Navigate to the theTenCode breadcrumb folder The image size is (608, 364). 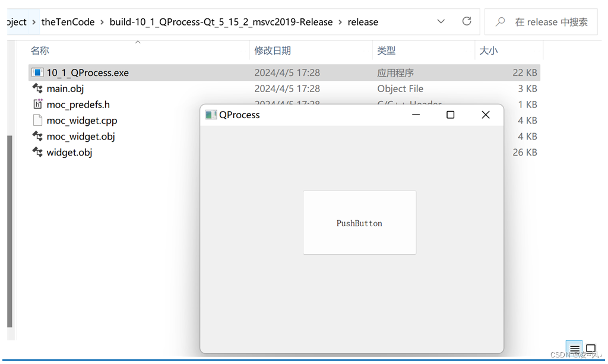(x=68, y=21)
